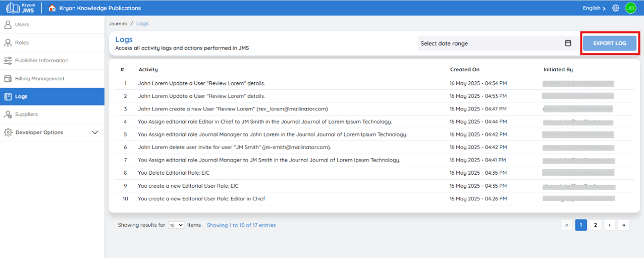Click '16 May 2025 - 04:26 PM' cell

478,199
